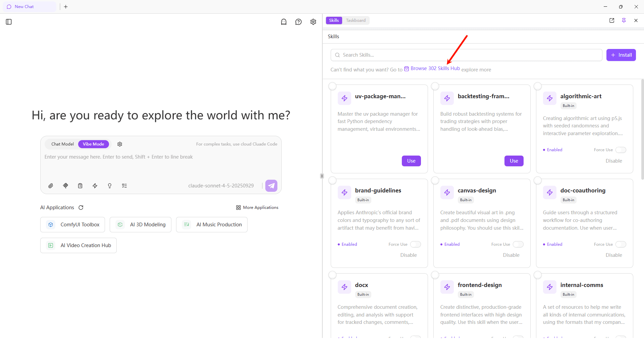Select the Chat Model mode tab
The height and width of the screenshot is (346, 644).
coord(62,144)
